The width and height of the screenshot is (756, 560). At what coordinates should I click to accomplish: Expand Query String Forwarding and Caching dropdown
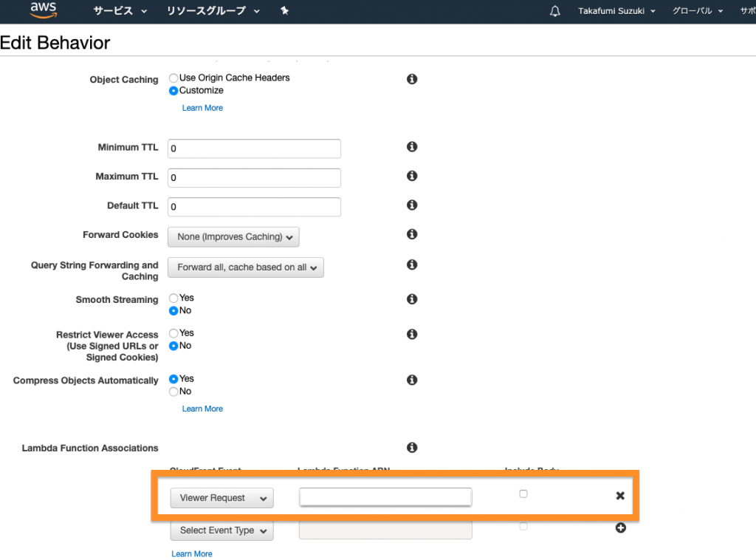tap(246, 267)
